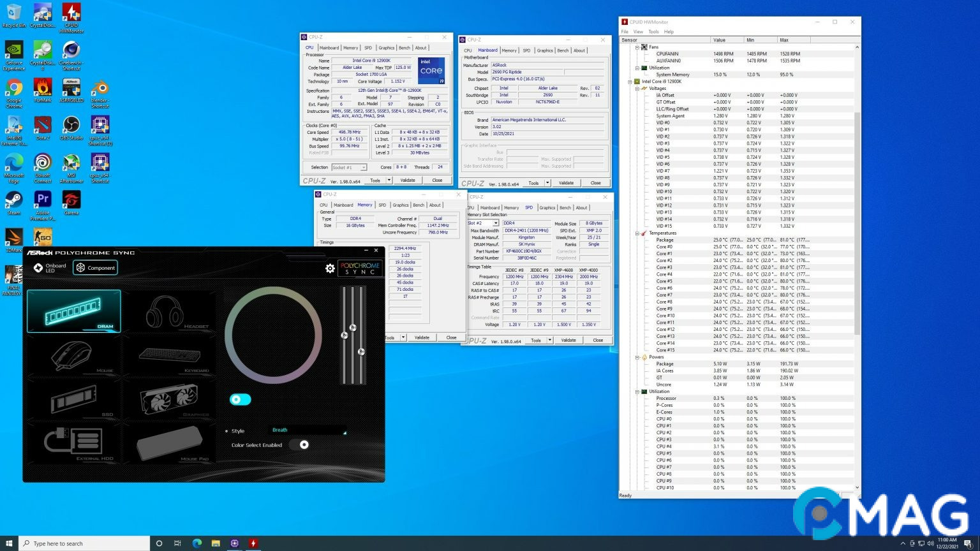Click the SSD component tile
The image size is (980, 551).
(73, 399)
